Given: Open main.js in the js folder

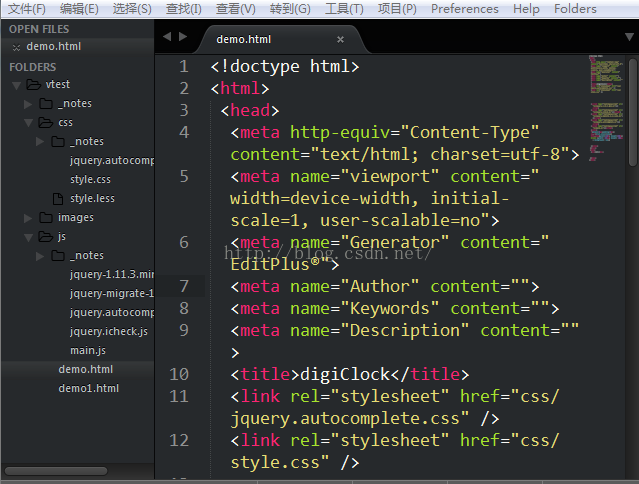Looking at the screenshot, I should pyautogui.click(x=87, y=350).
